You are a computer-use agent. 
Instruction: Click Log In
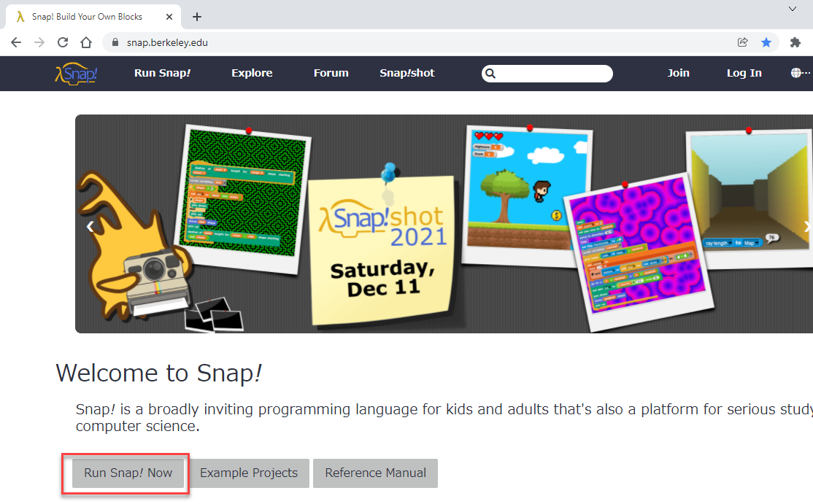(x=744, y=73)
